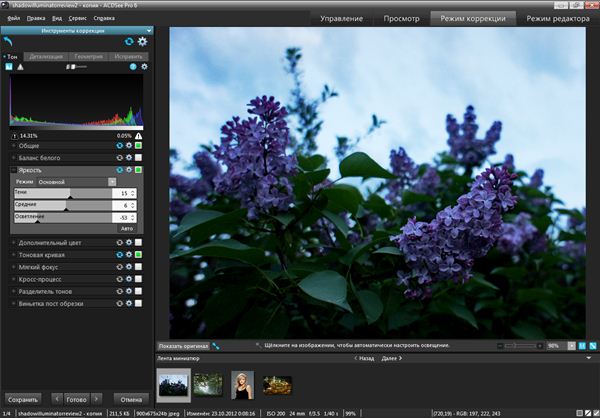Open the gear settings at panel top
This screenshot has width=600, height=418.
(x=141, y=41)
